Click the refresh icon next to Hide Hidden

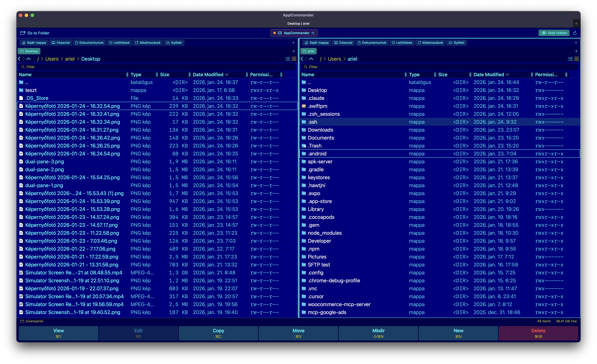(575, 33)
